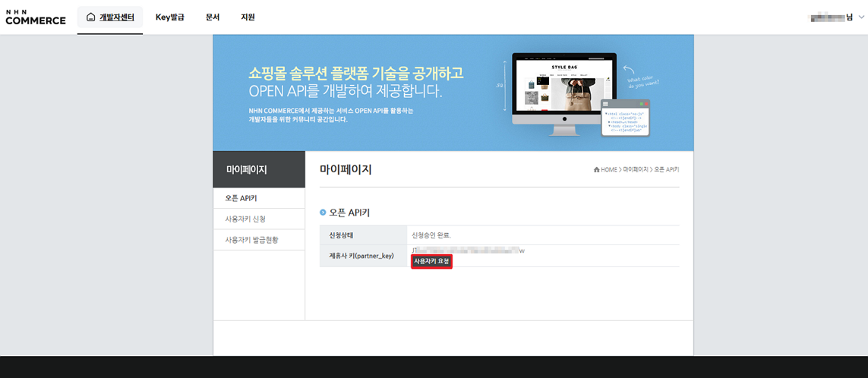Viewport: 868px width, 378px height.
Task: Open 사용자키 발급현황 in sidebar
Action: (251, 239)
